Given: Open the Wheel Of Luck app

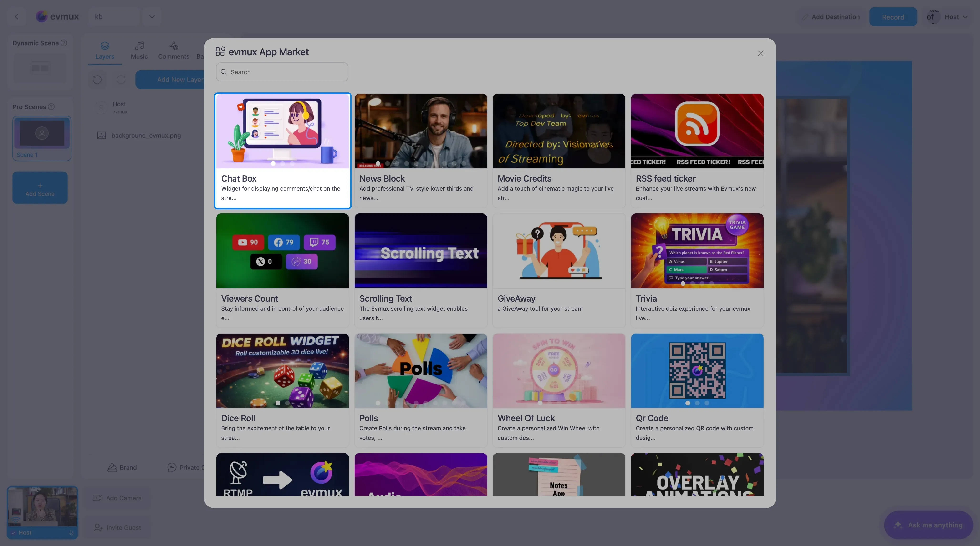Looking at the screenshot, I should point(558,390).
